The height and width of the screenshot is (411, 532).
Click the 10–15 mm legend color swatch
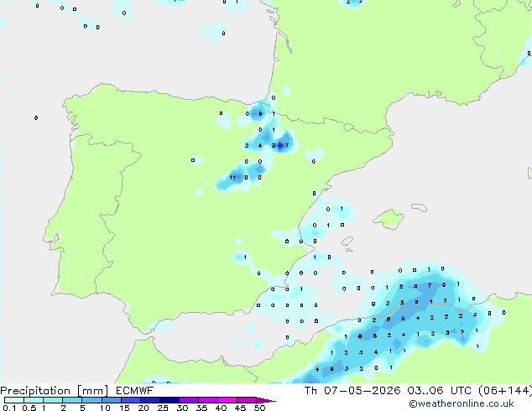pos(112,400)
